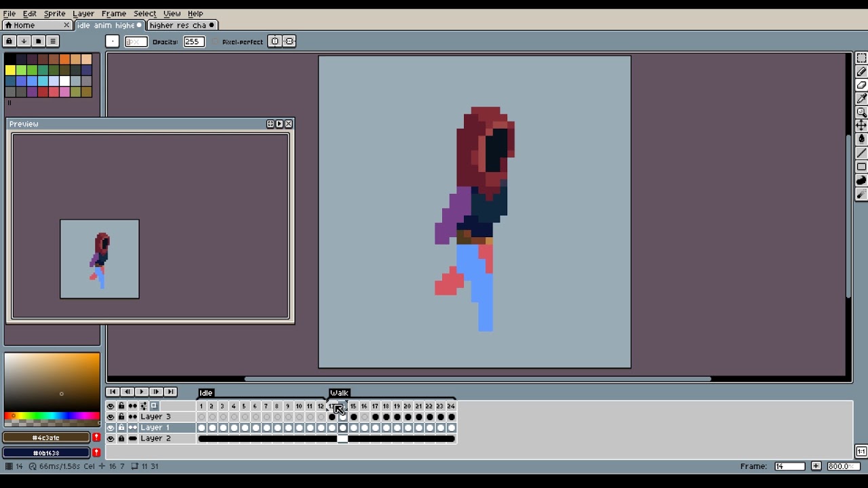868x488 pixels.
Task: Center the Preview window view
Action: coord(270,124)
